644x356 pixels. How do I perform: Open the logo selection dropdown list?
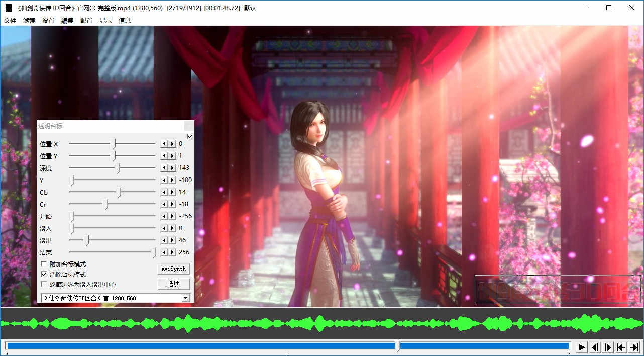(185, 298)
